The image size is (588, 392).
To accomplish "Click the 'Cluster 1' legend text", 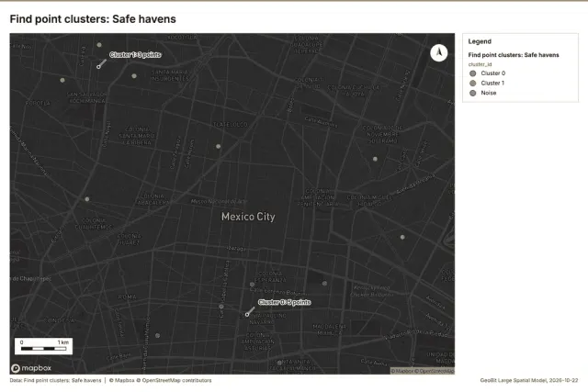I will (x=492, y=83).
